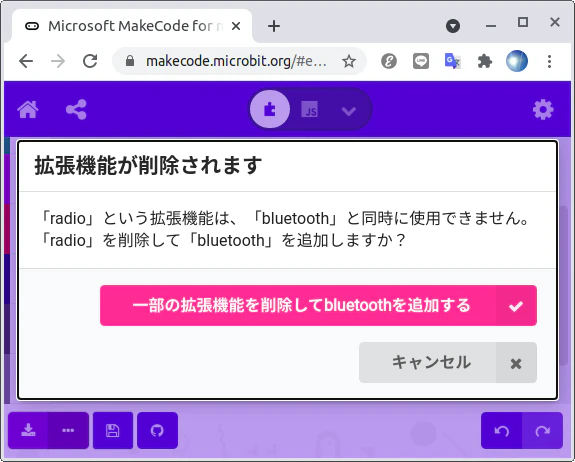The height and width of the screenshot is (462, 575).
Task: Open tab search dropdown in title bar
Action: point(453,26)
